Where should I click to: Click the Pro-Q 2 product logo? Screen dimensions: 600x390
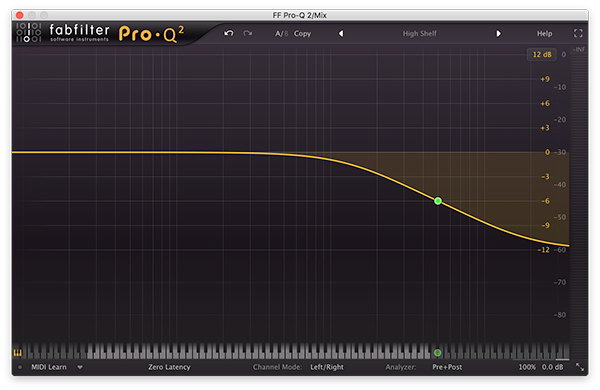click(151, 34)
